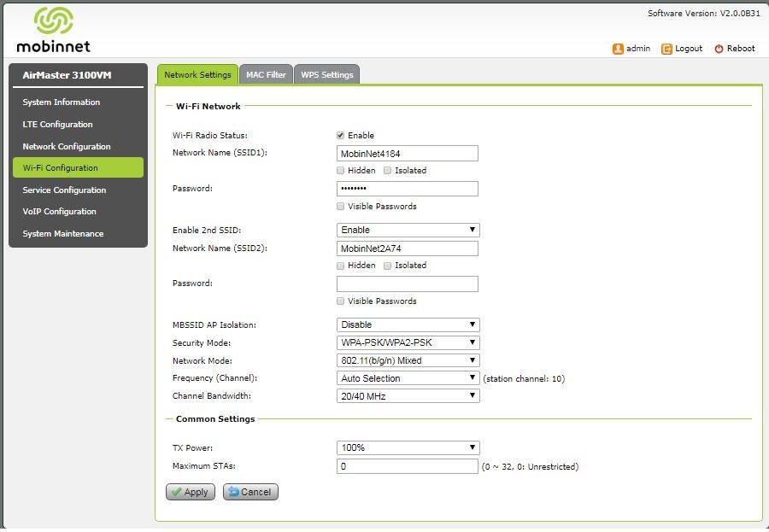Click the Maximum STAs label
The height and width of the screenshot is (532, 769).
pos(204,465)
